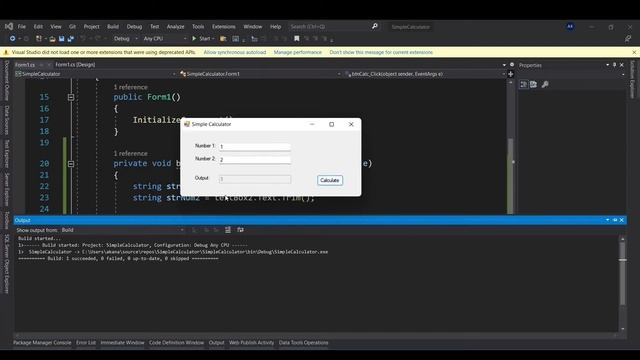Open the Build menu
This screenshot has width=640, height=360.
click(x=113, y=27)
